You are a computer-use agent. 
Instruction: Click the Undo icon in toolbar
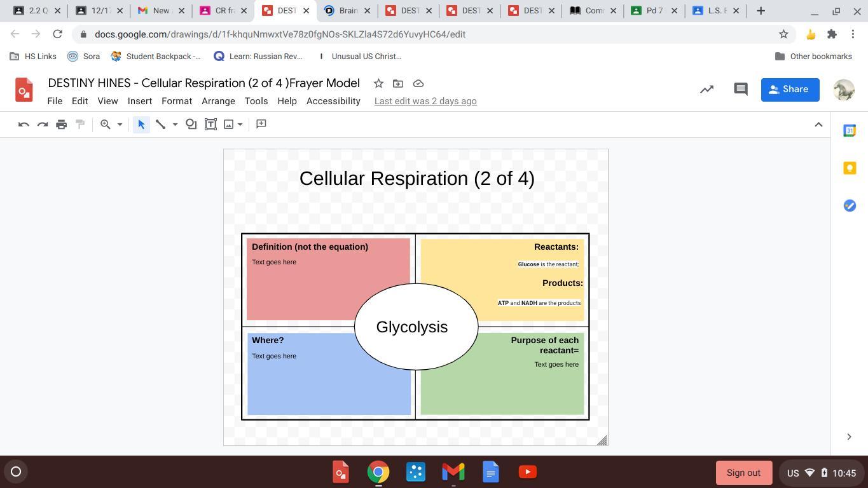24,125
